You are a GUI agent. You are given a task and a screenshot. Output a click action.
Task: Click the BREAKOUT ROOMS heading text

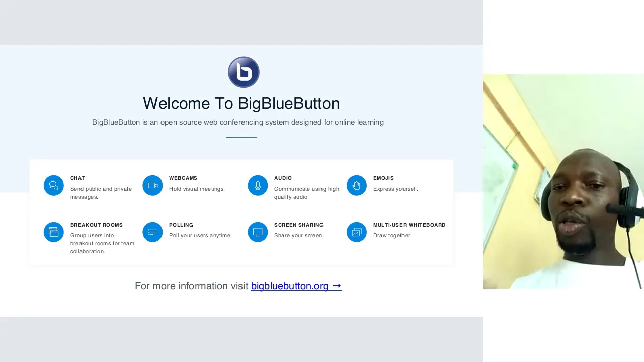tap(97, 225)
